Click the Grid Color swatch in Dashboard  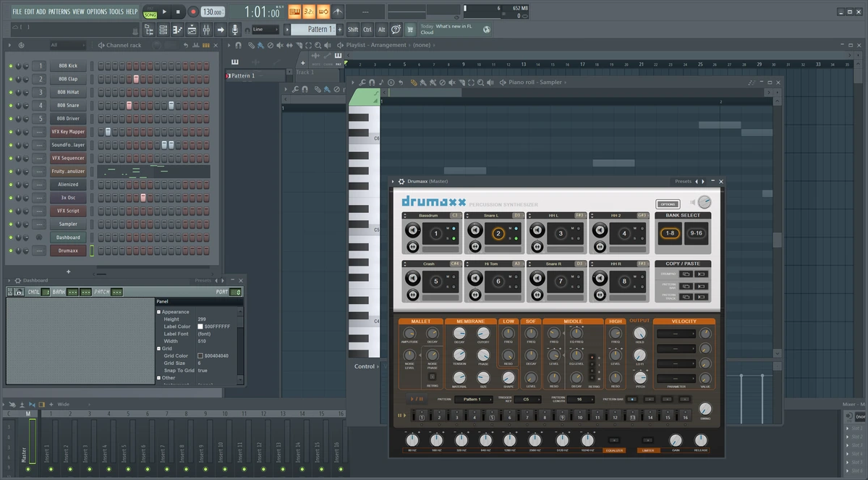click(x=200, y=355)
